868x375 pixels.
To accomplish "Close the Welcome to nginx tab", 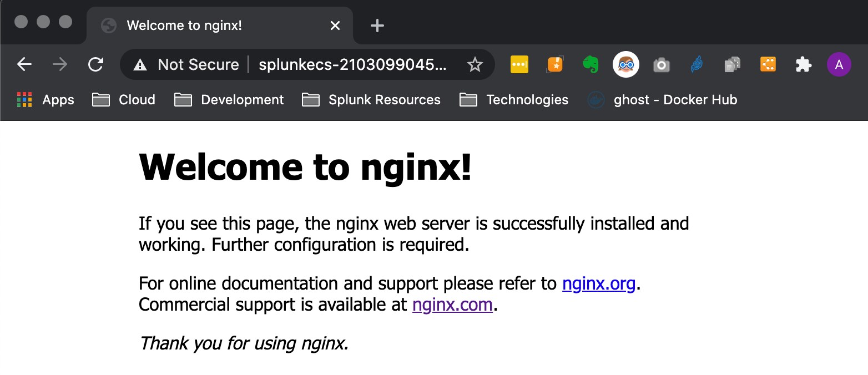I will (x=335, y=26).
